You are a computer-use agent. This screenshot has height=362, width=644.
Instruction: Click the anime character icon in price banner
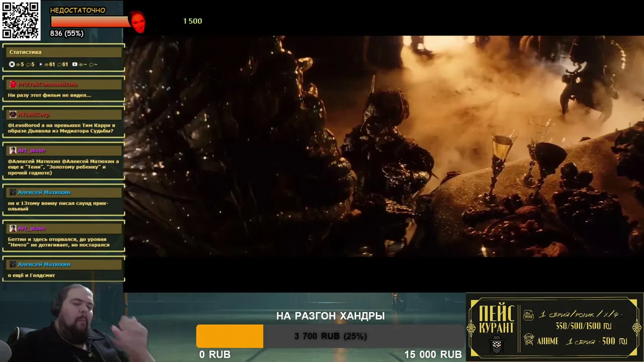point(528,339)
